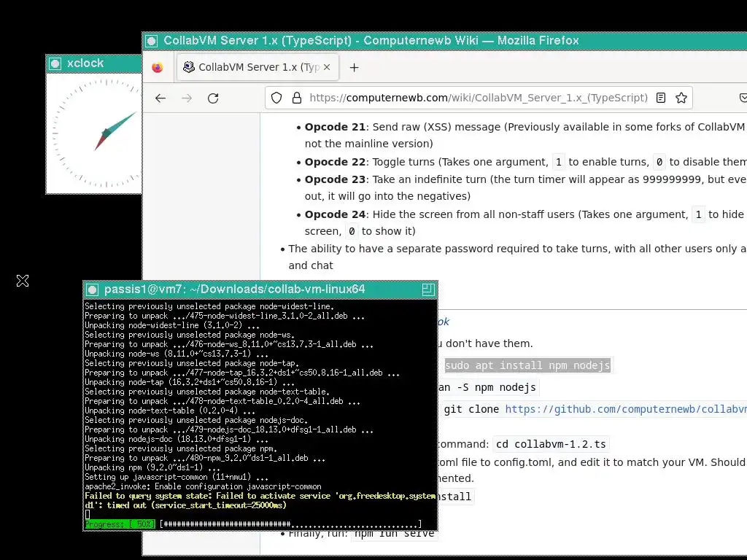Maximize the terminal window via titlebar icon
Image resolution: width=747 pixels, height=560 pixels.
coord(427,289)
